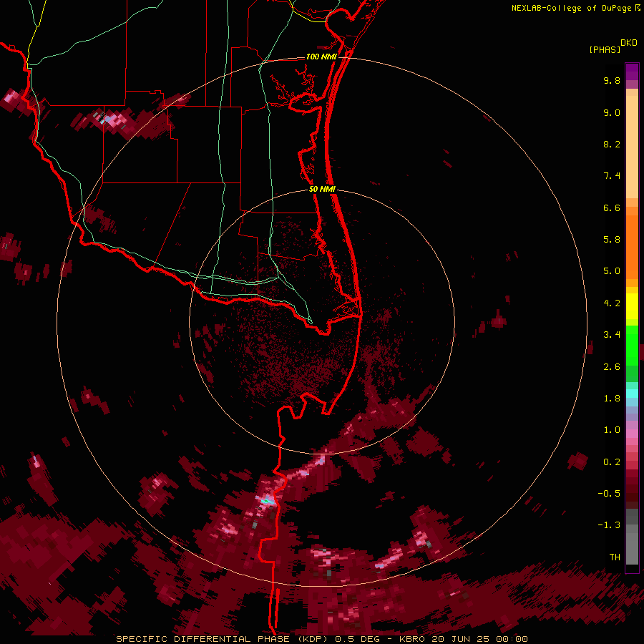Click the 8.2 value on the color scale
Screen dimensions: 644x644
(612, 144)
